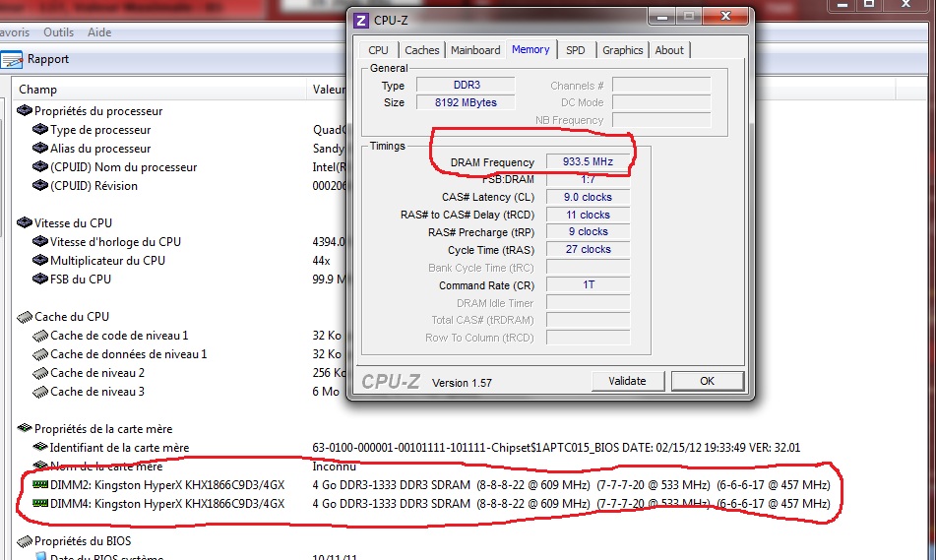Click the Vitesse du CPU section icon

(x=26, y=223)
